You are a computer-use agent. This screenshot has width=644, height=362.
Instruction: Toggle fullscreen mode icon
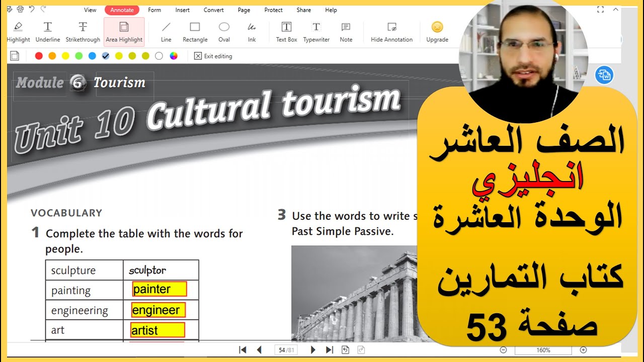click(600, 10)
